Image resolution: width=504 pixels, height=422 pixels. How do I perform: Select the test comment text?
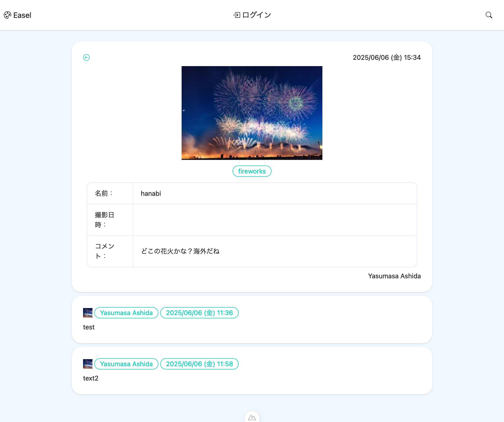pyautogui.click(x=88, y=327)
